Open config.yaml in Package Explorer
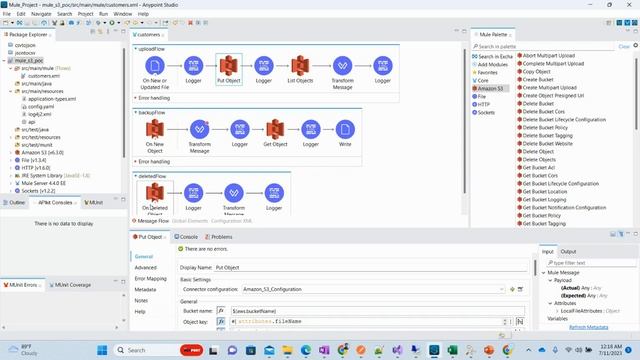Screen dimensions: 640x360 click(x=38, y=107)
